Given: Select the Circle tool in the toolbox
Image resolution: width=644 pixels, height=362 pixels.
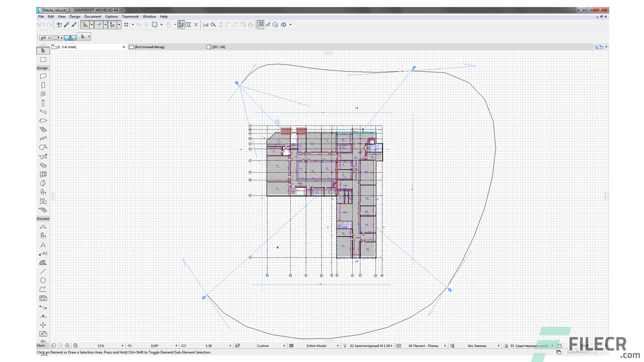Looking at the screenshot, I should click(x=43, y=281).
